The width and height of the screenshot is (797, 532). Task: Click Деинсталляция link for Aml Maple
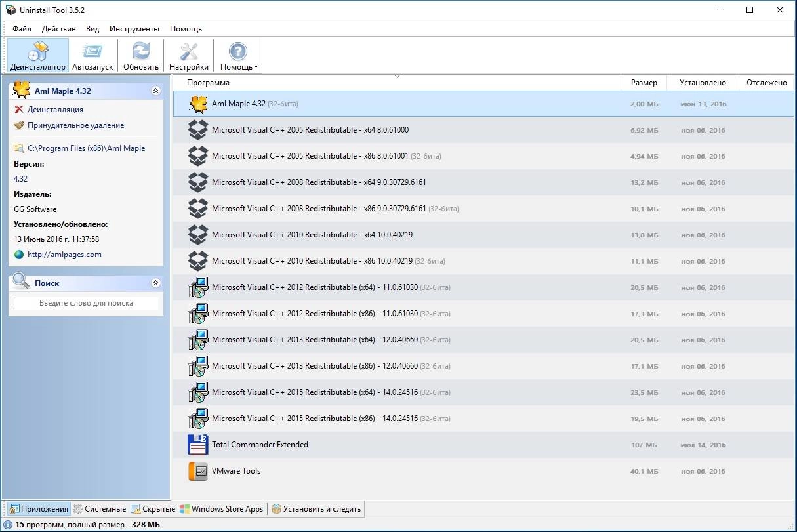pyautogui.click(x=55, y=110)
